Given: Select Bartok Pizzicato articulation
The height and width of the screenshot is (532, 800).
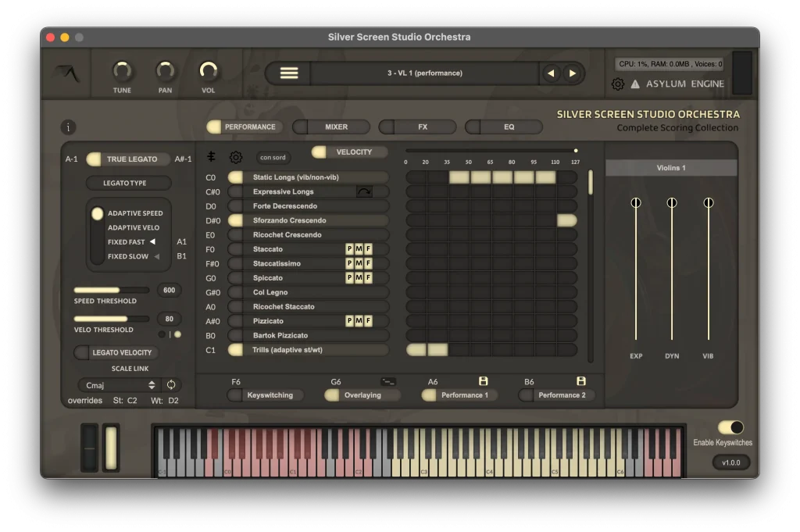Looking at the screenshot, I should tap(308, 336).
